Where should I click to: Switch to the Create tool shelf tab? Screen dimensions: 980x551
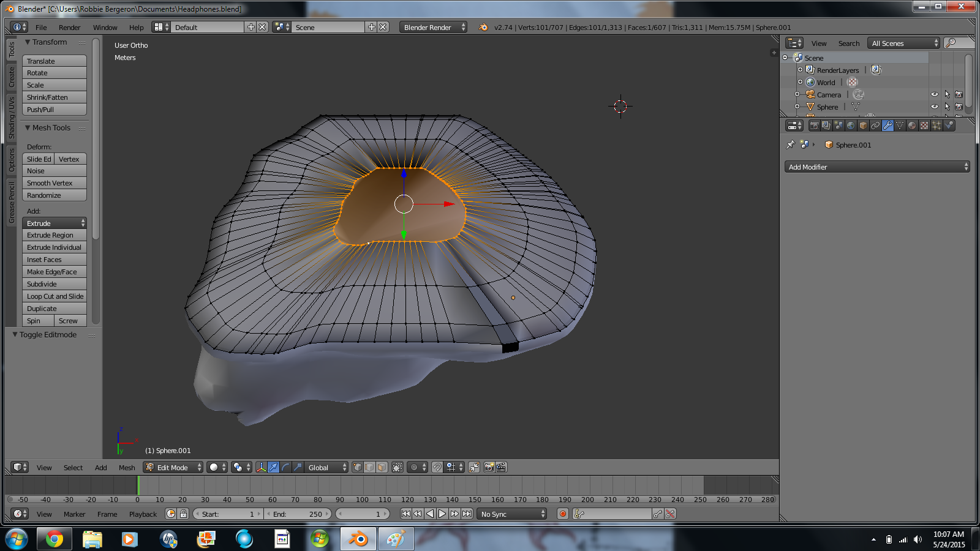(x=11, y=77)
